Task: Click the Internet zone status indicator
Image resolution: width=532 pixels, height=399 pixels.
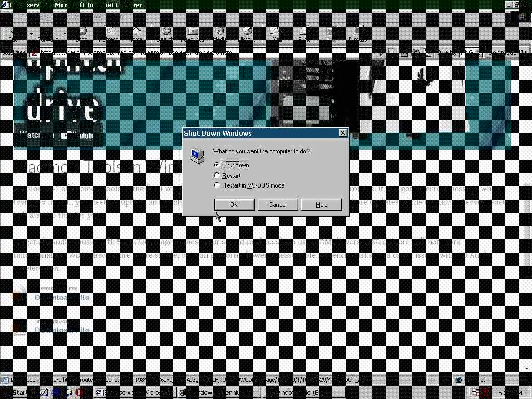Action: point(471,380)
